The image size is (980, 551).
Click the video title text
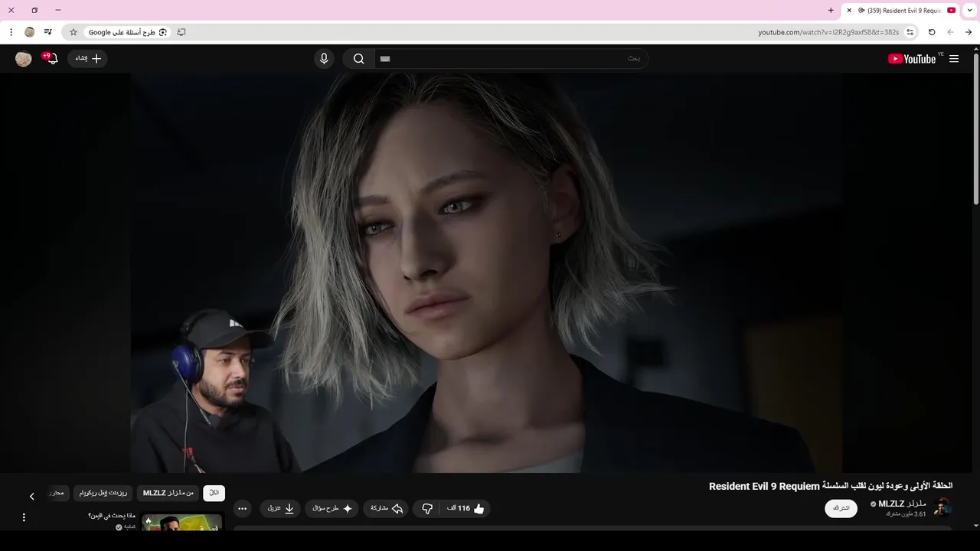831,486
